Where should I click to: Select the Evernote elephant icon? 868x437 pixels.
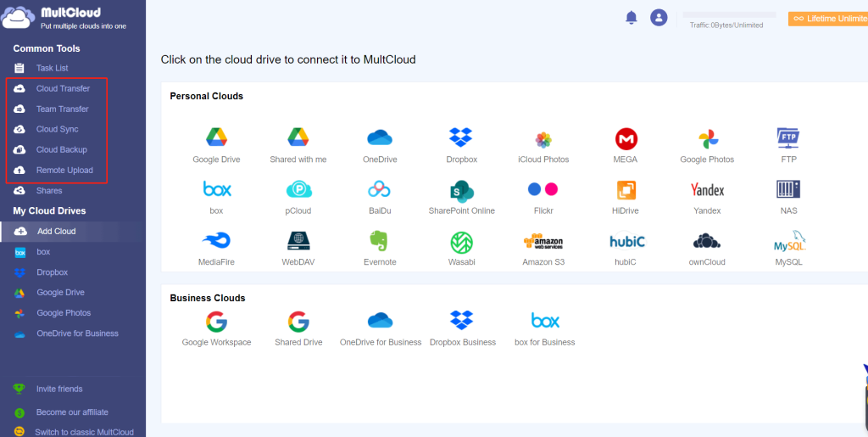tap(381, 242)
